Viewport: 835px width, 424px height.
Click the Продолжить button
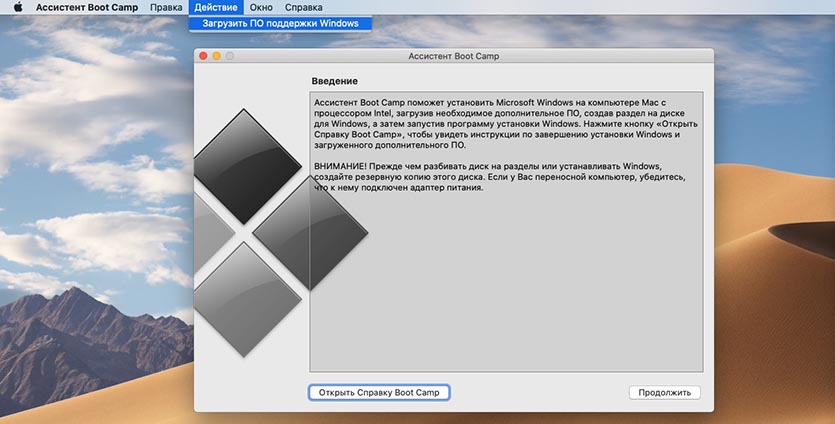pos(665,393)
